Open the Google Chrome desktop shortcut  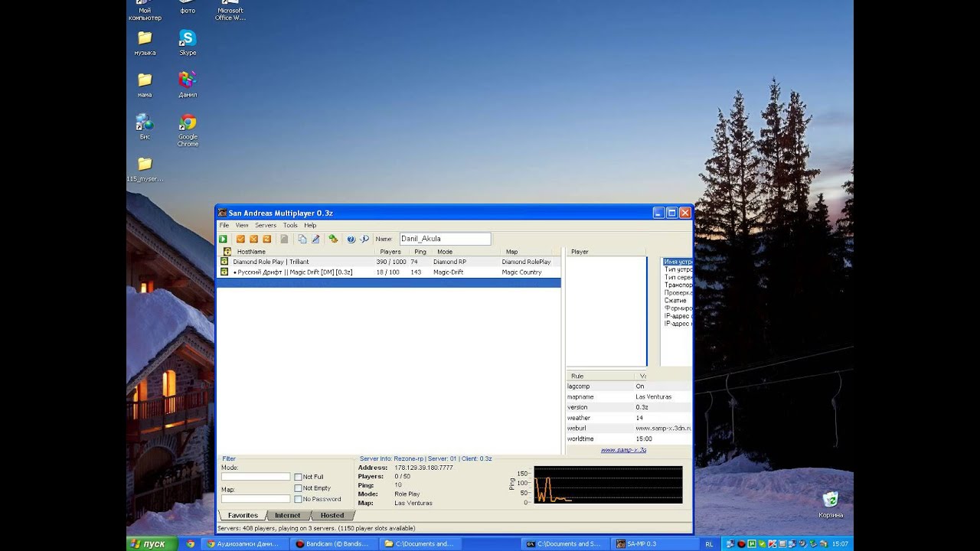[188, 130]
